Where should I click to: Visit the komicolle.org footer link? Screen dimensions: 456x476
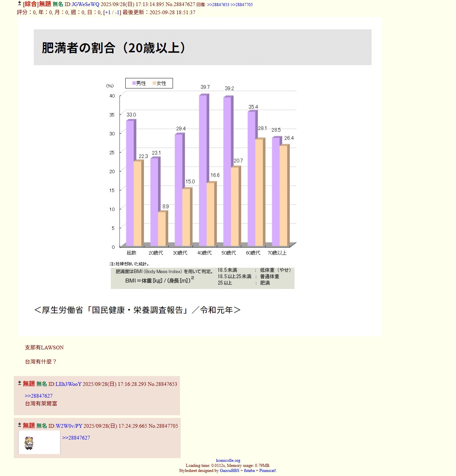point(228,460)
